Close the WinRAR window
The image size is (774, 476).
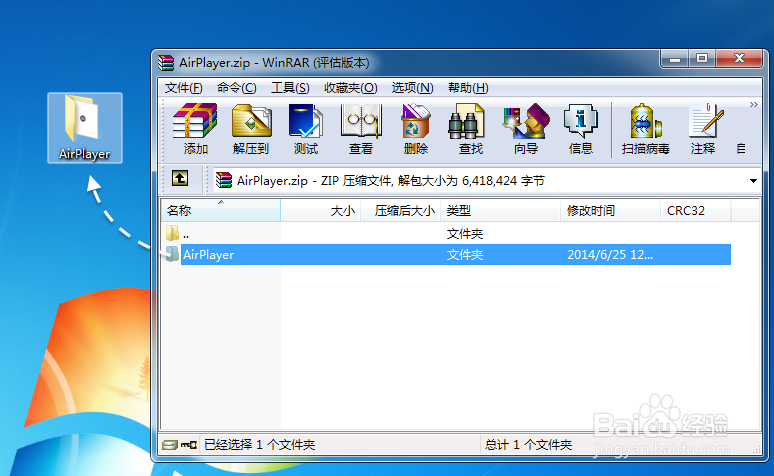(739, 59)
